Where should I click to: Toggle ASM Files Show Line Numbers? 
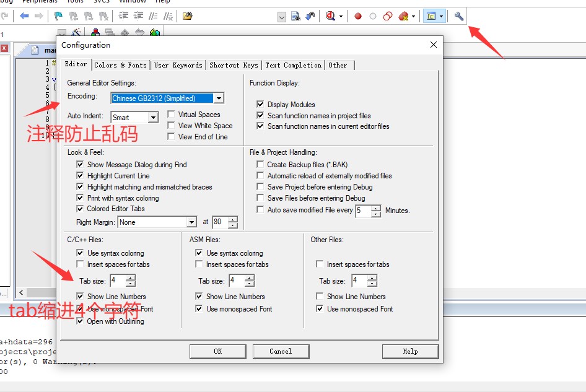click(x=199, y=297)
